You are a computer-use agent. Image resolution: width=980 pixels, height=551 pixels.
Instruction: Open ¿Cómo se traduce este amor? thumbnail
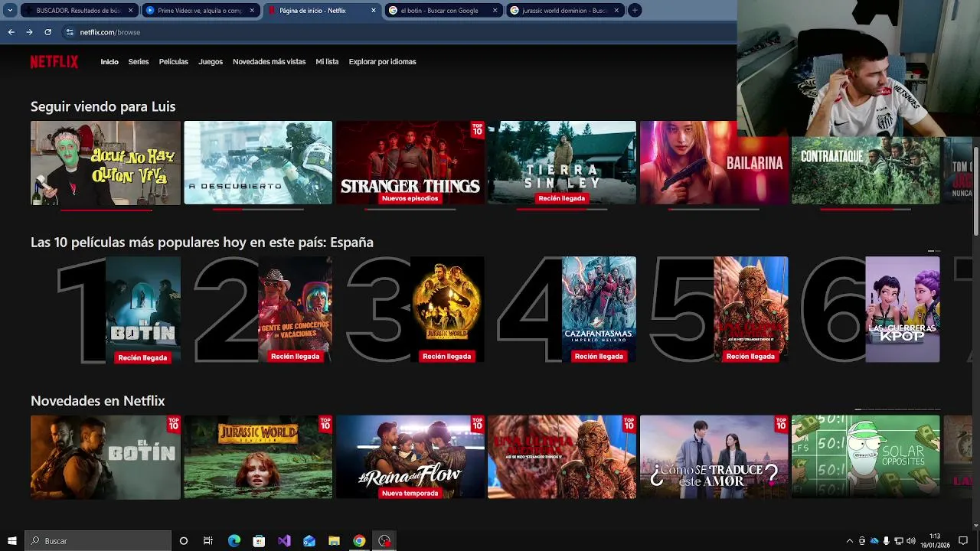click(714, 457)
